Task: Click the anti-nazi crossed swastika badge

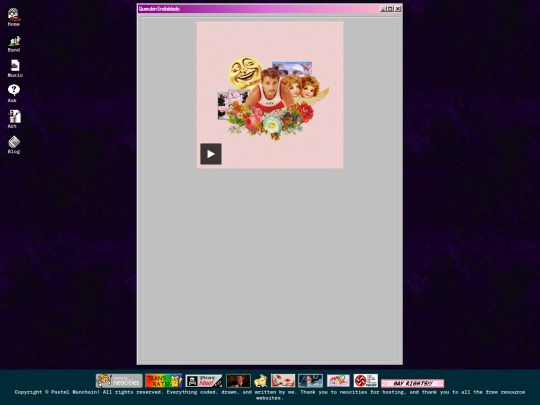Action: (366, 381)
